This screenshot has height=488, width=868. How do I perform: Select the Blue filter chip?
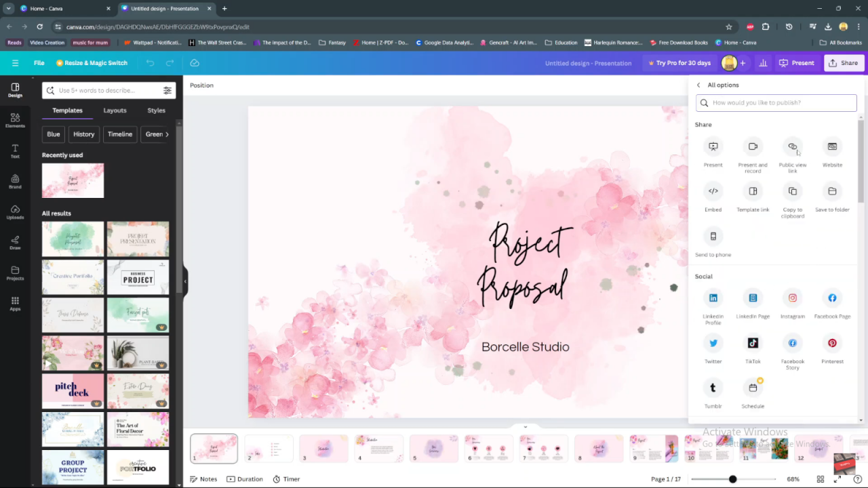[54, 134]
